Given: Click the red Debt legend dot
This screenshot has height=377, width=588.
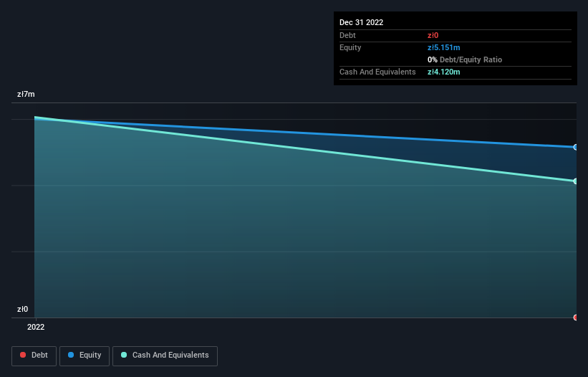Looking at the screenshot, I should pyautogui.click(x=23, y=355).
